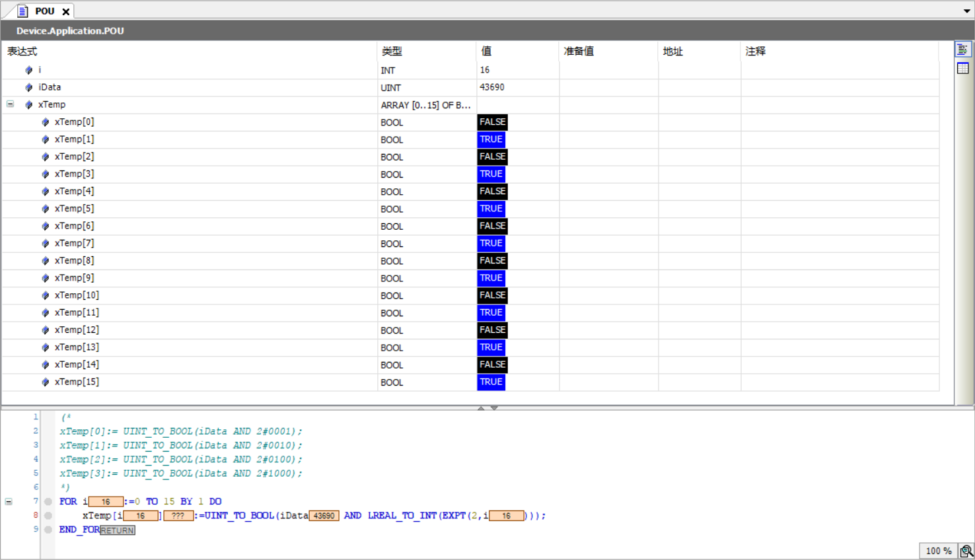Click inline 43690 monitor value in code
Image resolution: width=975 pixels, height=560 pixels.
coord(324,516)
